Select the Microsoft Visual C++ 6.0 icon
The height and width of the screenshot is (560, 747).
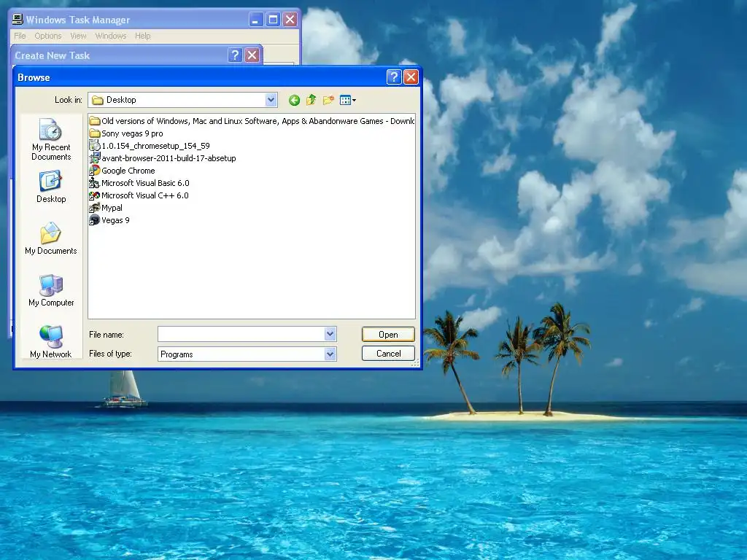(95, 195)
